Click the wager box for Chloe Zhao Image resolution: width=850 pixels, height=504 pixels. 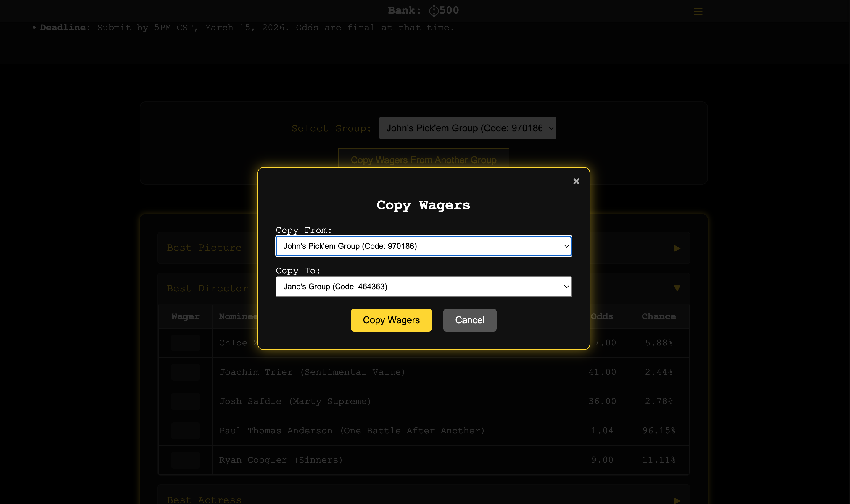[x=185, y=343]
